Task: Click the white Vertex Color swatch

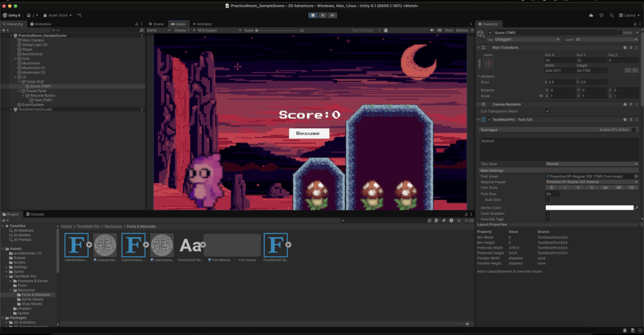Action: point(589,207)
